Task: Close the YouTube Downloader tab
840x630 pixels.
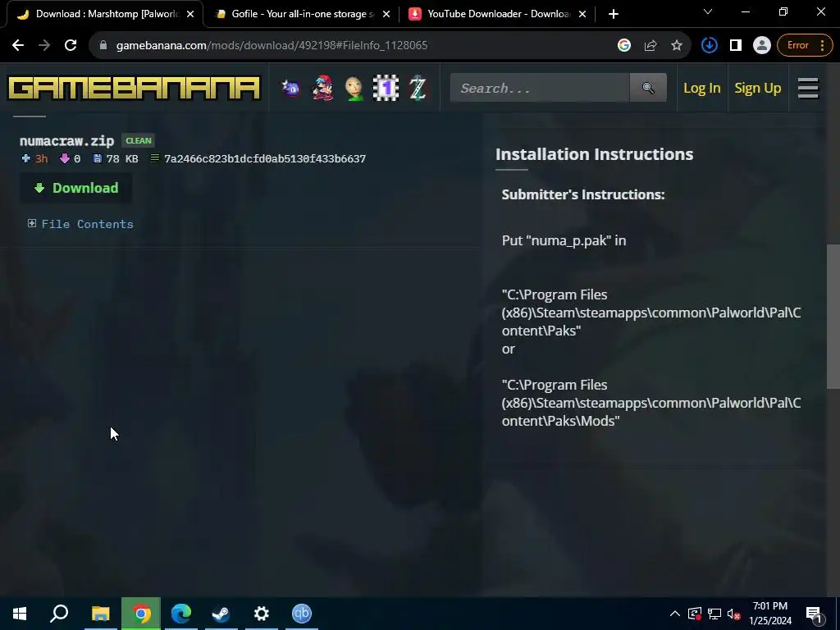Action: [582, 14]
